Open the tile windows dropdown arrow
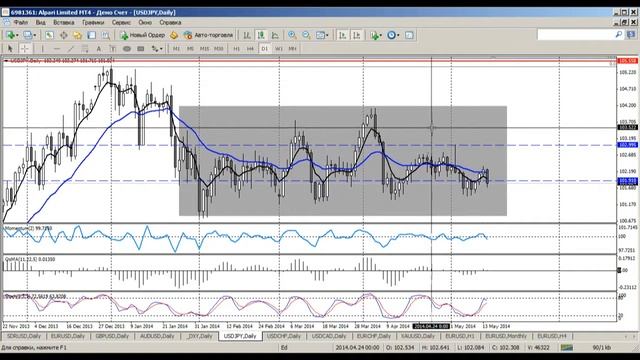Screen dimensions: 640x360 (327, 36)
